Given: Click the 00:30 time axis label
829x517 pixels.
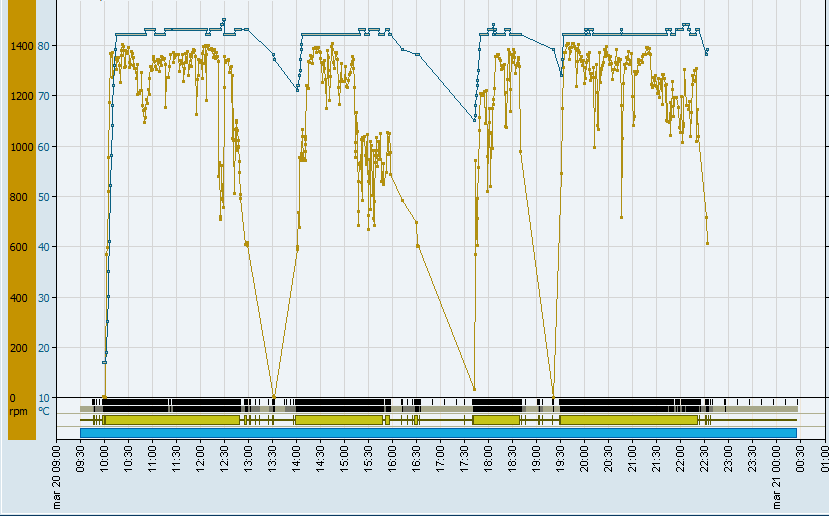Looking at the screenshot, I should [800, 459].
